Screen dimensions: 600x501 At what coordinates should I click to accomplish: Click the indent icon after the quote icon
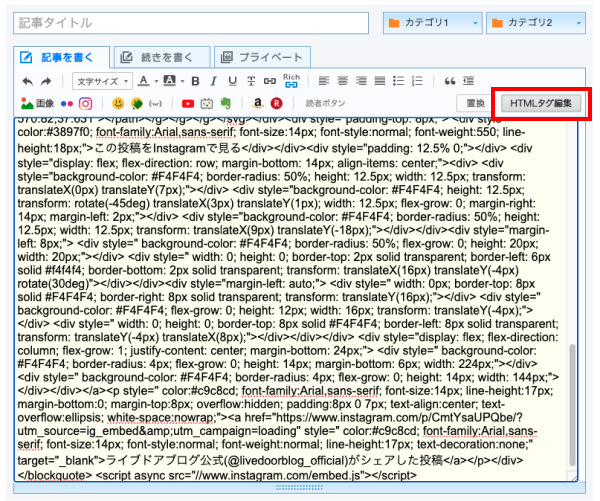tap(468, 81)
